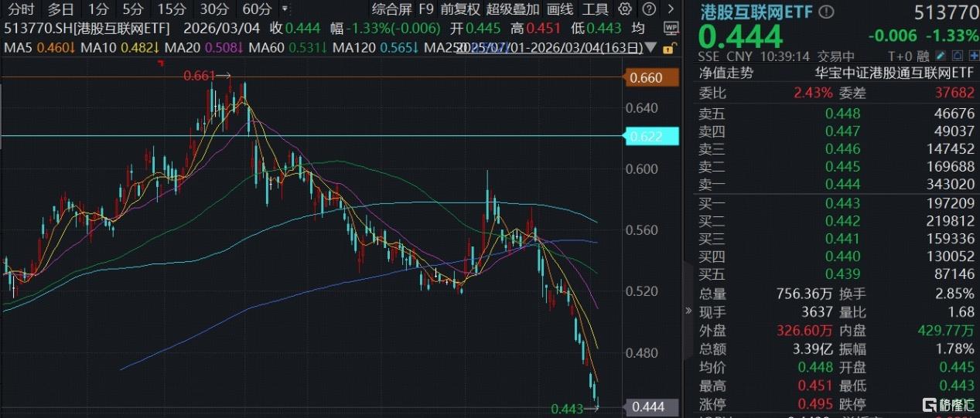Click 卖二 price 0.445

click(x=842, y=167)
